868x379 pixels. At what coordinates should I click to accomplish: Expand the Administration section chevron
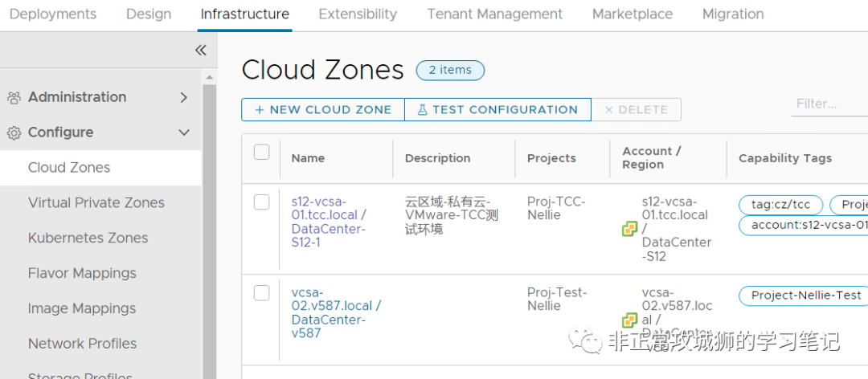[x=183, y=97]
